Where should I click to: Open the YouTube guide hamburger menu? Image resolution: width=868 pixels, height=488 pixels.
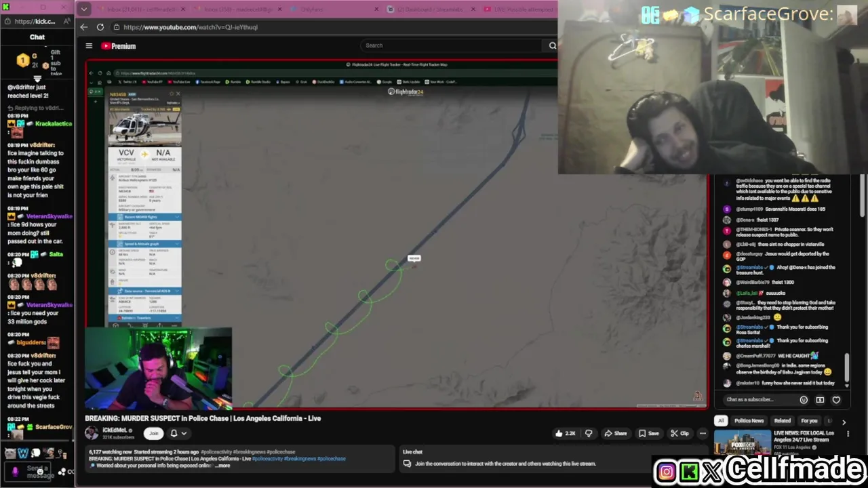[x=89, y=46]
